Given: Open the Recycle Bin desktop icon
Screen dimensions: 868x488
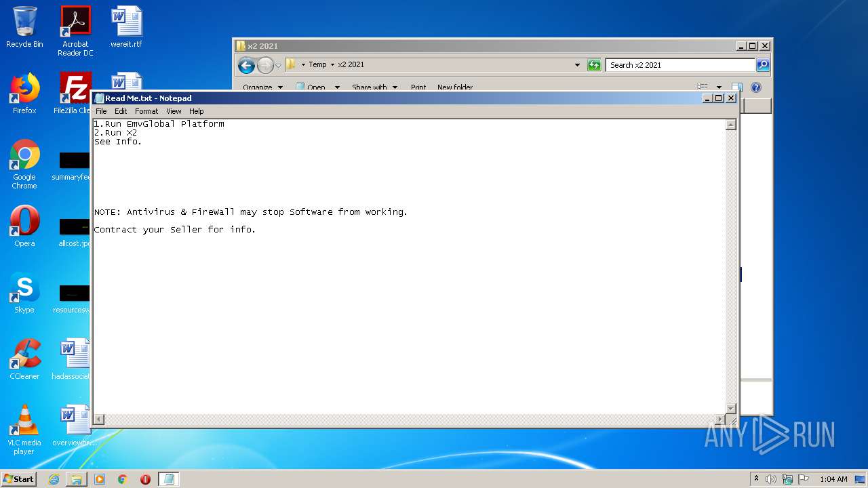Looking at the screenshot, I should pos(24,27).
